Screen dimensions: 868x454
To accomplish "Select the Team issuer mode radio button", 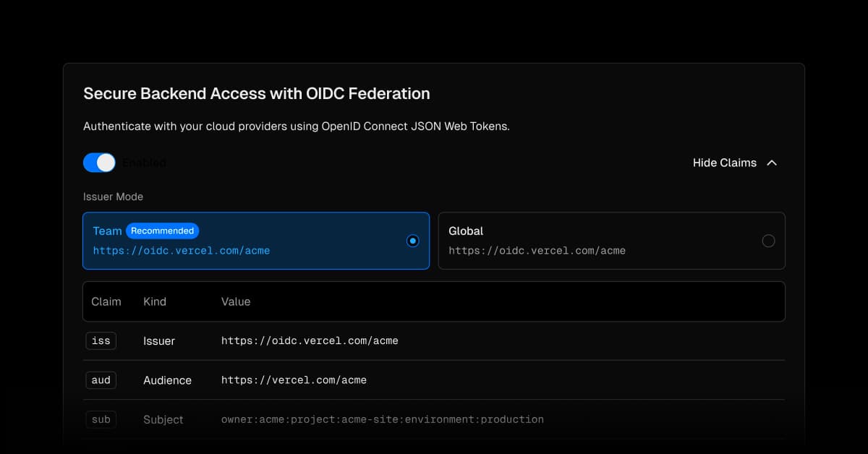I will 412,241.
